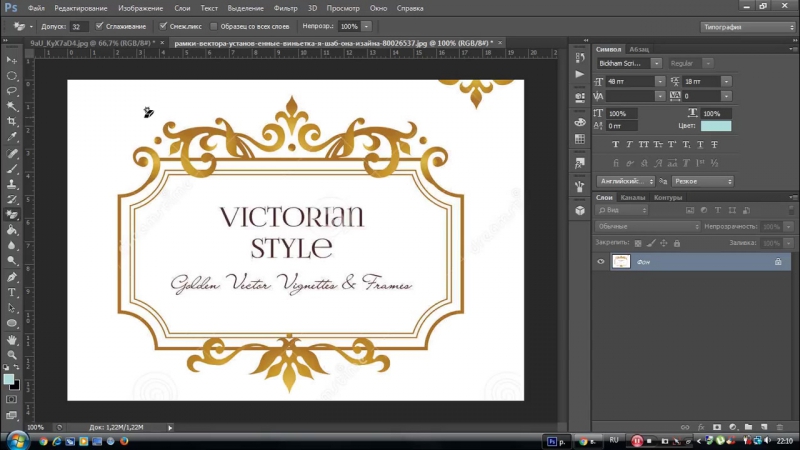Open the Фильтр menu
800x450 pixels.
click(285, 8)
